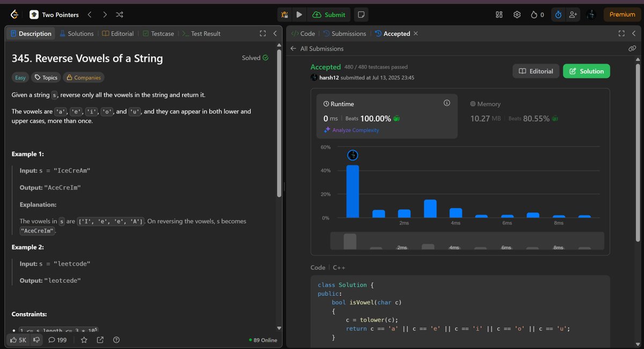The width and height of the screenshot is (644, 349).
Task: Share the problem via share icon
Action: (x=100, y=339)
